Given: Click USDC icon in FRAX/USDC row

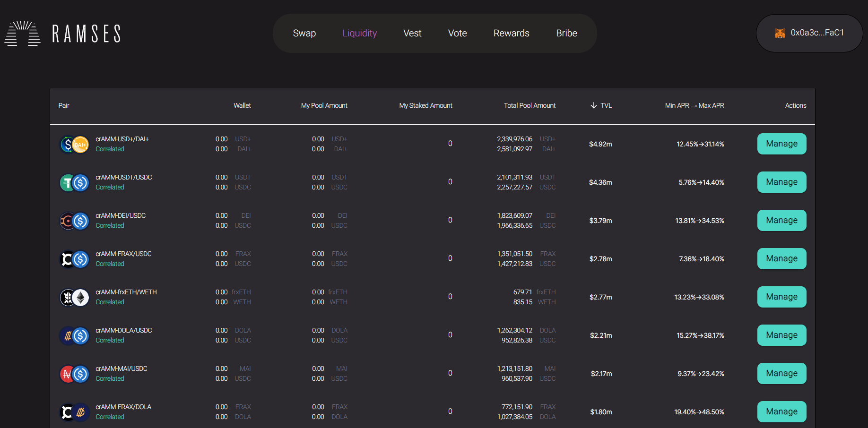Looking at the screenshot, I should [x=80, y=259].
